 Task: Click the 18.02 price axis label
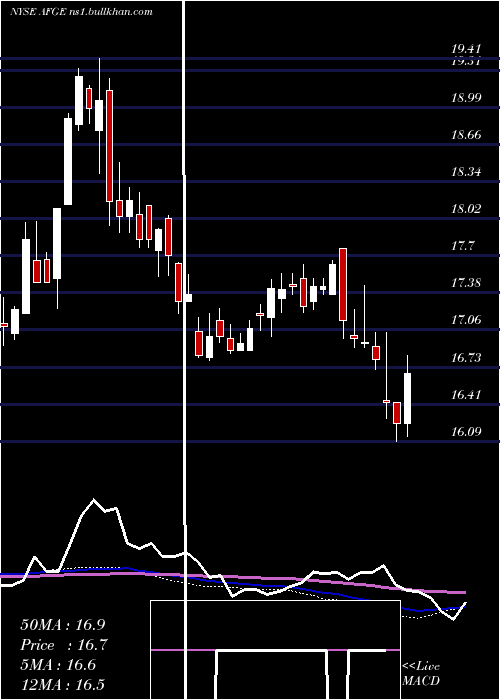(x=466, y=208)
